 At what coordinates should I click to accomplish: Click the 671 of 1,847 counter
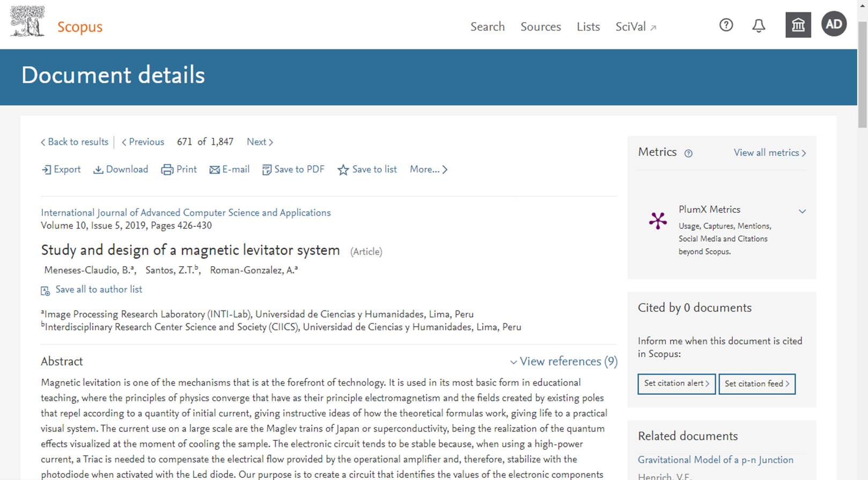[x=205, y=142]
